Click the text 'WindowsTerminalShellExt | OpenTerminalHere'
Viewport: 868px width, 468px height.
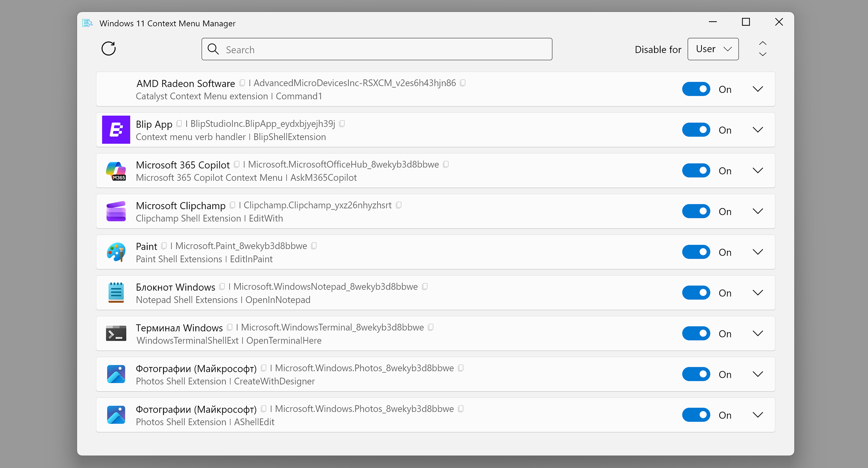(x=229, y=340)
